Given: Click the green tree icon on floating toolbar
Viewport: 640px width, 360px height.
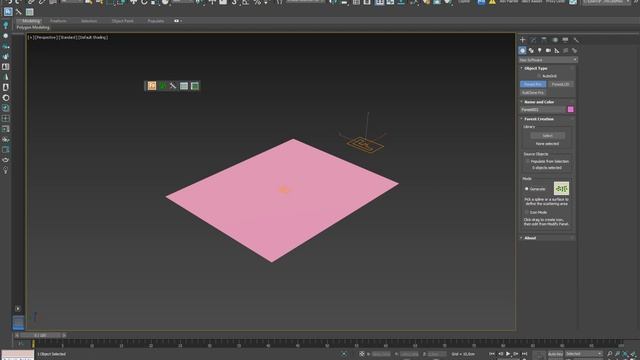Looking at the screenshot, I should pos(162,86).
